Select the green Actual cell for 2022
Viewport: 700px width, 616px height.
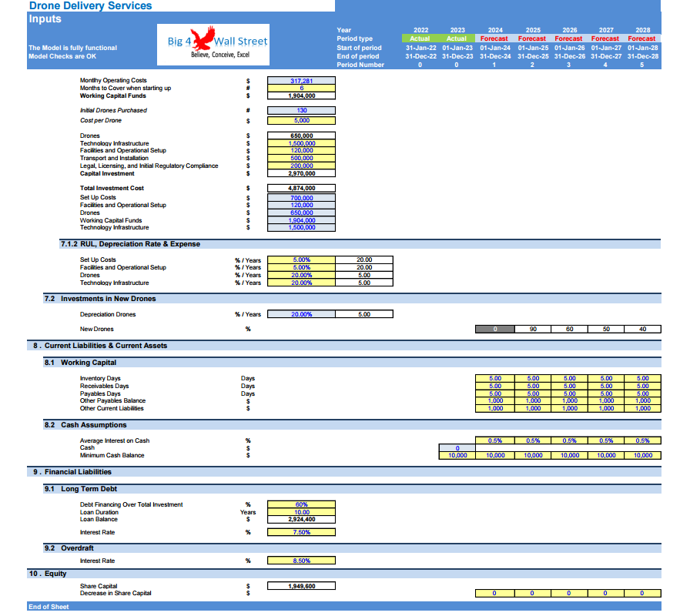420,38
